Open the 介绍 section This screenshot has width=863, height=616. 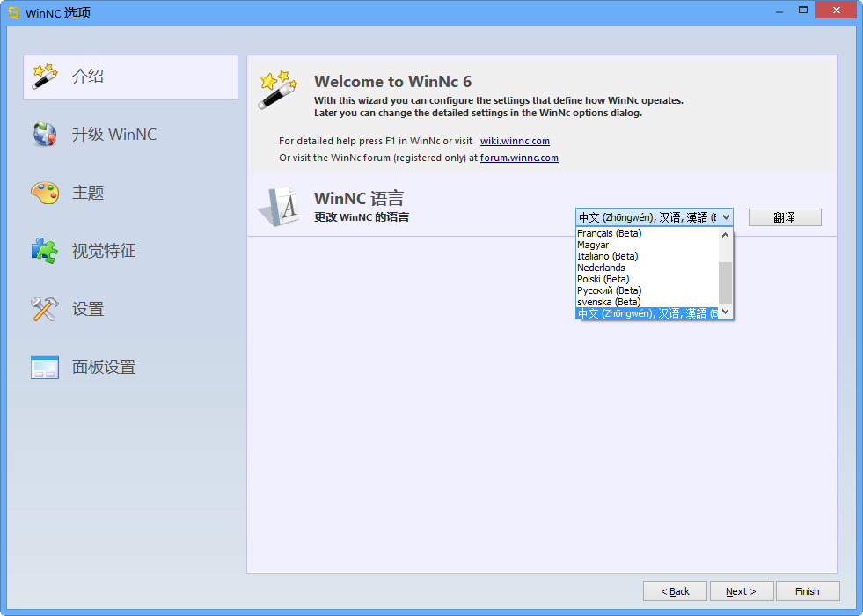[x=130, y=77]
